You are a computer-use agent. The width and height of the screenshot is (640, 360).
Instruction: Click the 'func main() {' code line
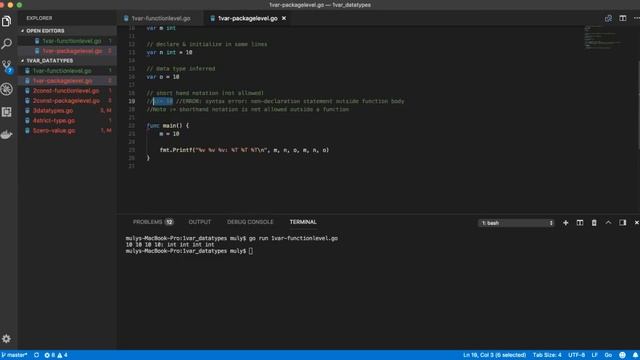coord(168,126)
